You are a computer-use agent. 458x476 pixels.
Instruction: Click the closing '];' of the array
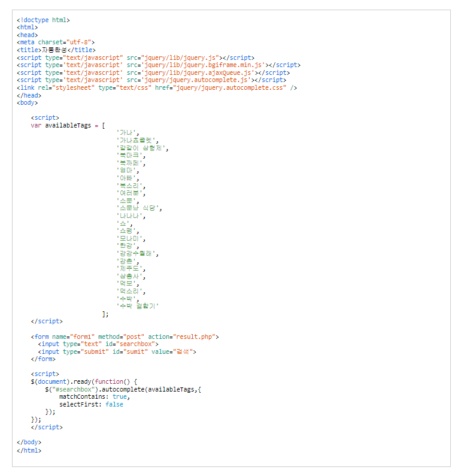click(105, 314)
